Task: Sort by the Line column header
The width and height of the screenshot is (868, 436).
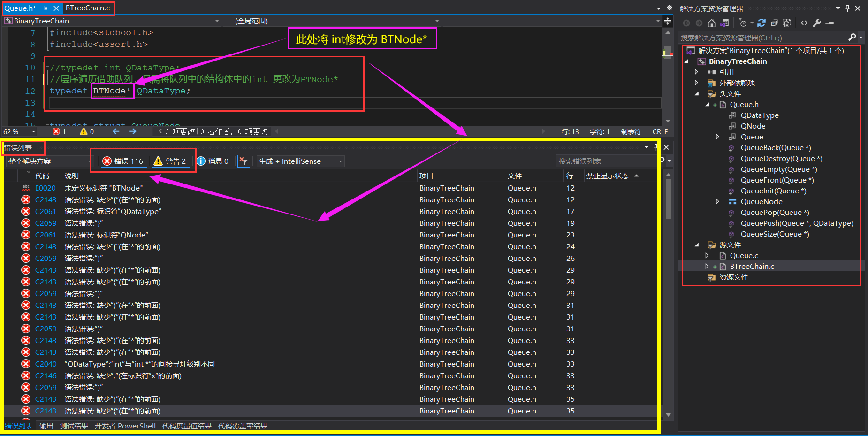Action: (573, 176)
